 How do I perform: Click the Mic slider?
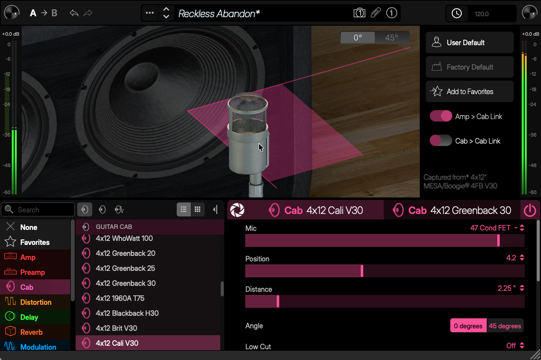coord(385,241)
